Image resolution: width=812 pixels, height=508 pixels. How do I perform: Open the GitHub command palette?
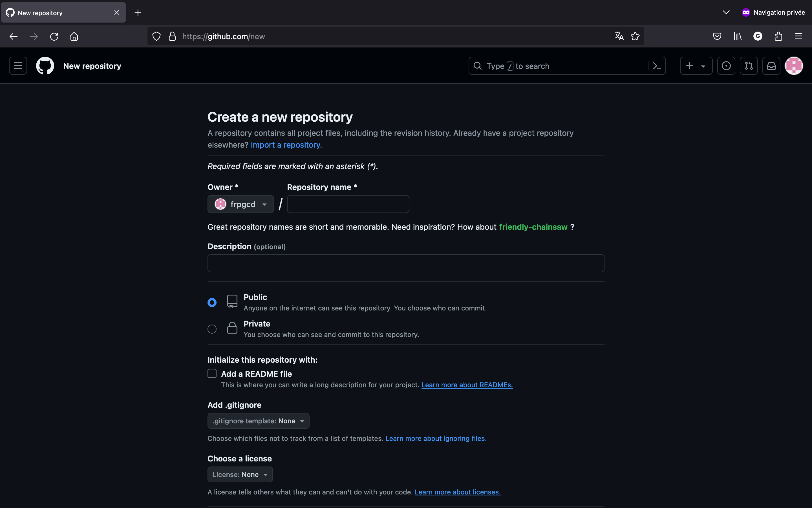tap(657, 66)
